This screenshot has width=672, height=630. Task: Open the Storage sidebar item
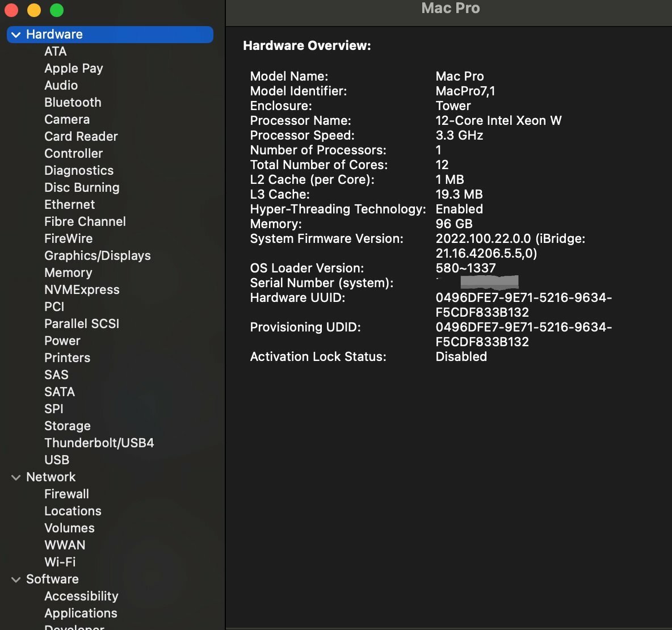coord(68,426)
